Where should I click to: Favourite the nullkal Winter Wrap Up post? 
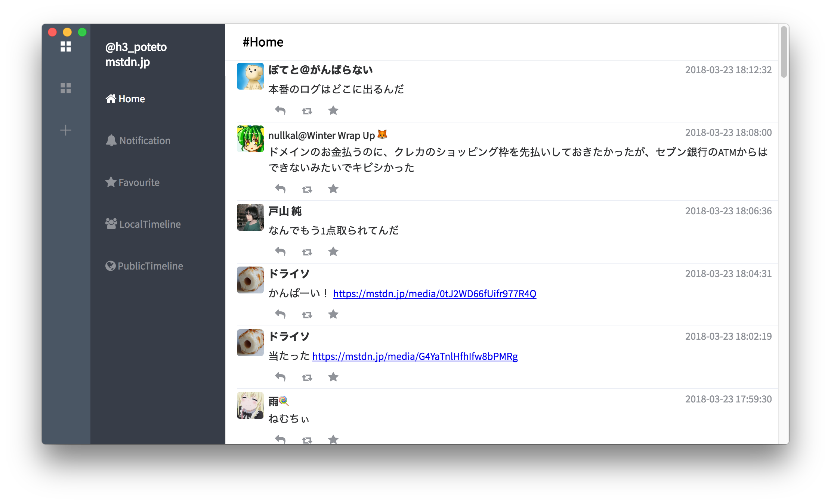coord(333,189)
